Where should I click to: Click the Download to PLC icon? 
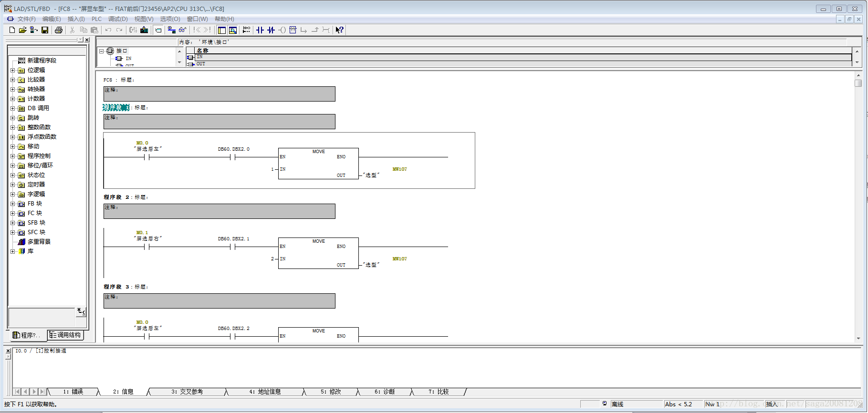click(x=144, y=30)
